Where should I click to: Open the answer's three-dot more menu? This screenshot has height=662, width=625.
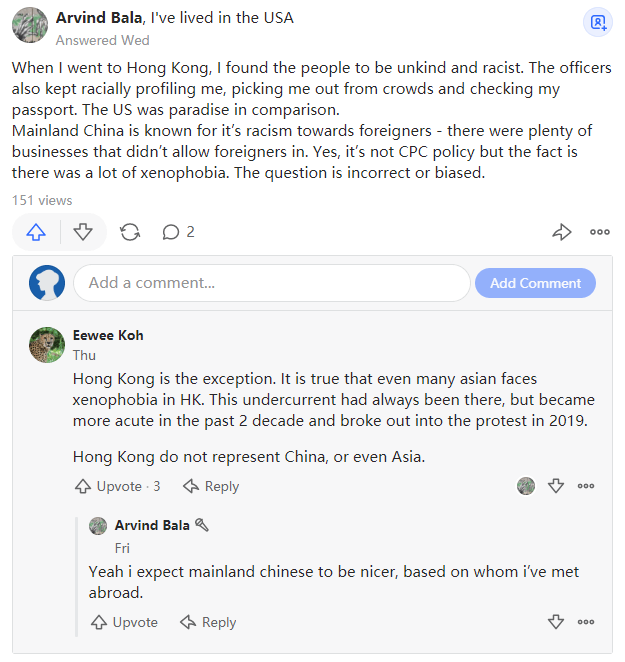tap(599, 232)
